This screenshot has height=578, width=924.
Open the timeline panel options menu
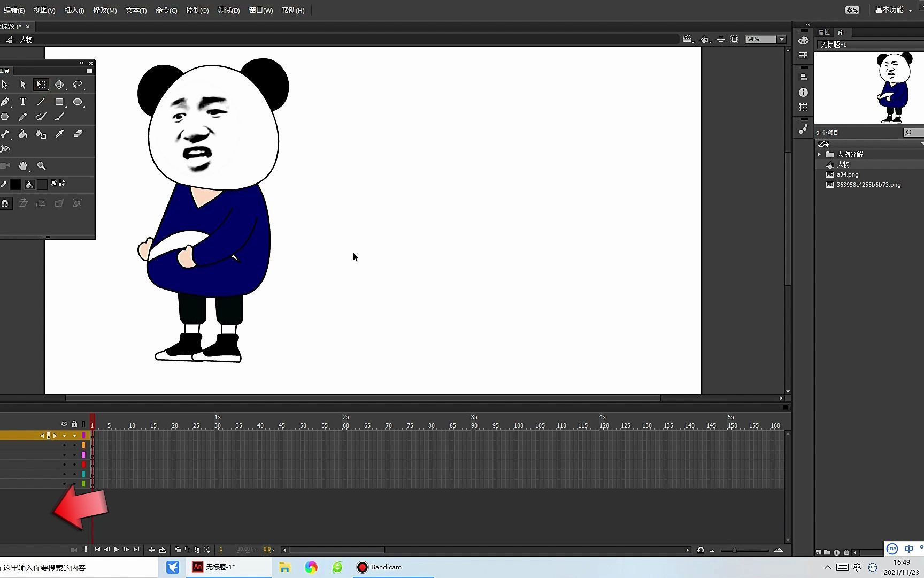786,407
